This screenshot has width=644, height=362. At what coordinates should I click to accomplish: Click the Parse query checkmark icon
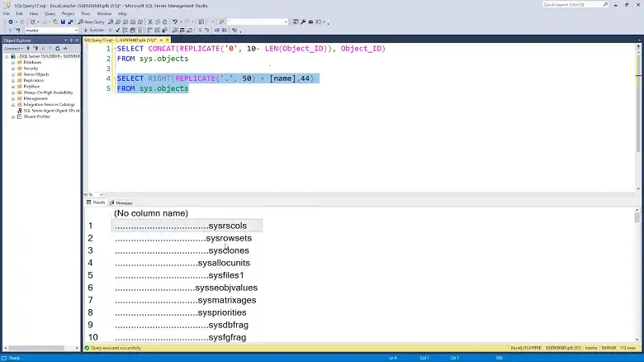117,30
